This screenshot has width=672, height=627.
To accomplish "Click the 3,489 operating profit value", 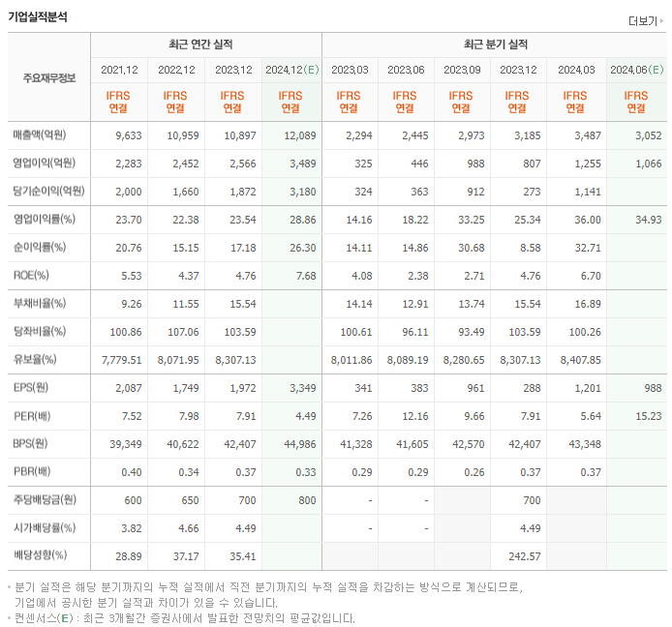I will [303, 164].
